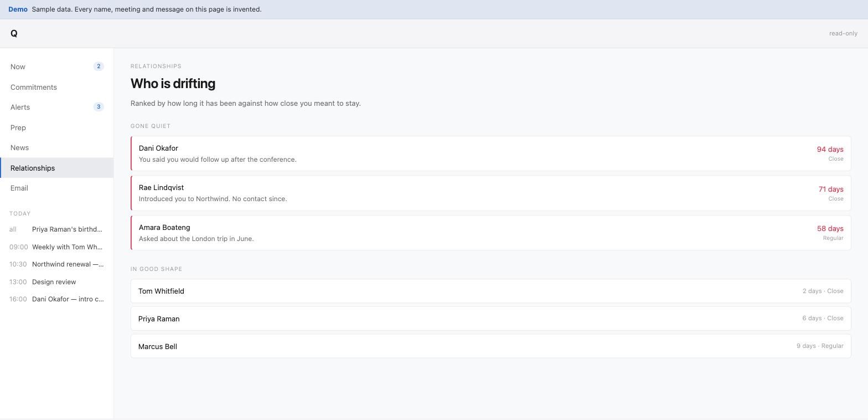Open the 10:30 Northwind renewal event

(56, 264)
